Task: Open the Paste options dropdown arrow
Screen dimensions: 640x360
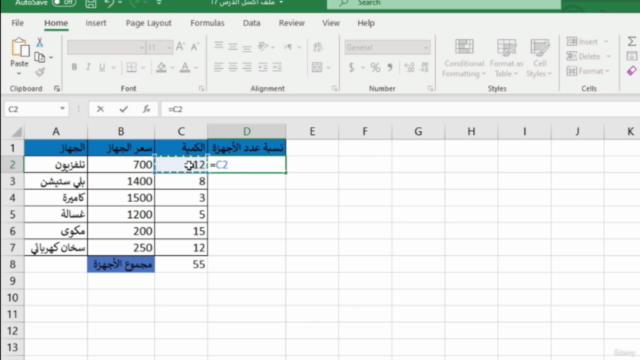Action: pyautogui.click(x=19, y=74)
